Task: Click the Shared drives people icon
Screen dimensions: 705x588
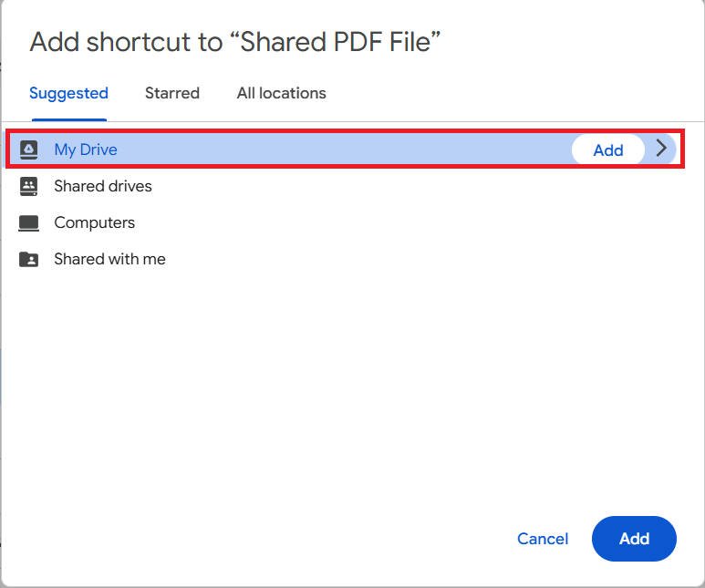Action: (x=29, y=186)
